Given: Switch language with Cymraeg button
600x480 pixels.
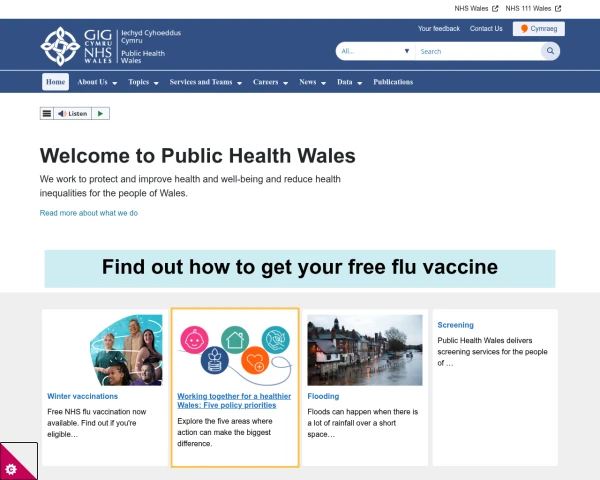Looking at the screenshot, I should (539, 29).
